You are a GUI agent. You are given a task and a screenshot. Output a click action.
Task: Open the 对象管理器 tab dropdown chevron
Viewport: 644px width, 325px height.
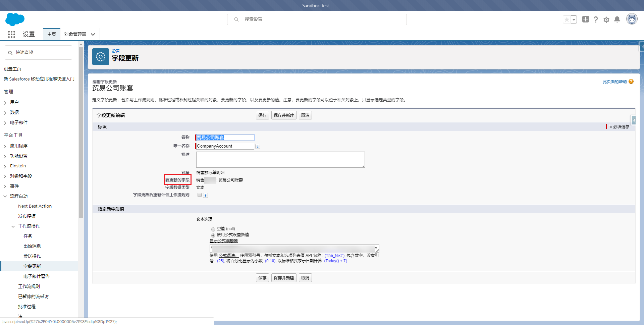coord(93,34)
